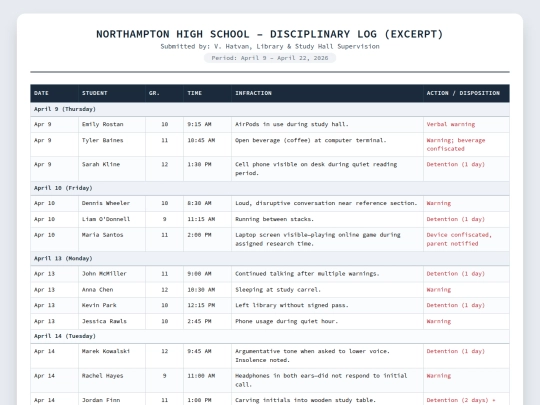540x405 pixels.
Task: Click John McMiller's 'Detention (1 day)' action
Action: tap(456, 274)
